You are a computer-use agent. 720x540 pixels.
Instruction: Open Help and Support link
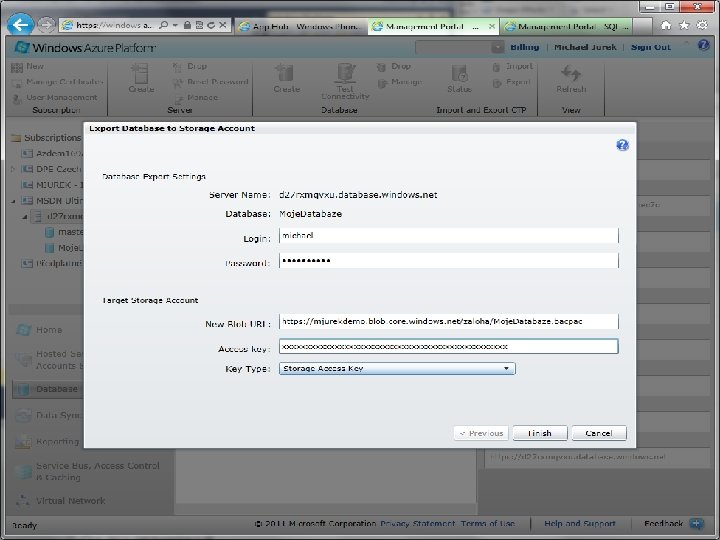click(579, 523)
